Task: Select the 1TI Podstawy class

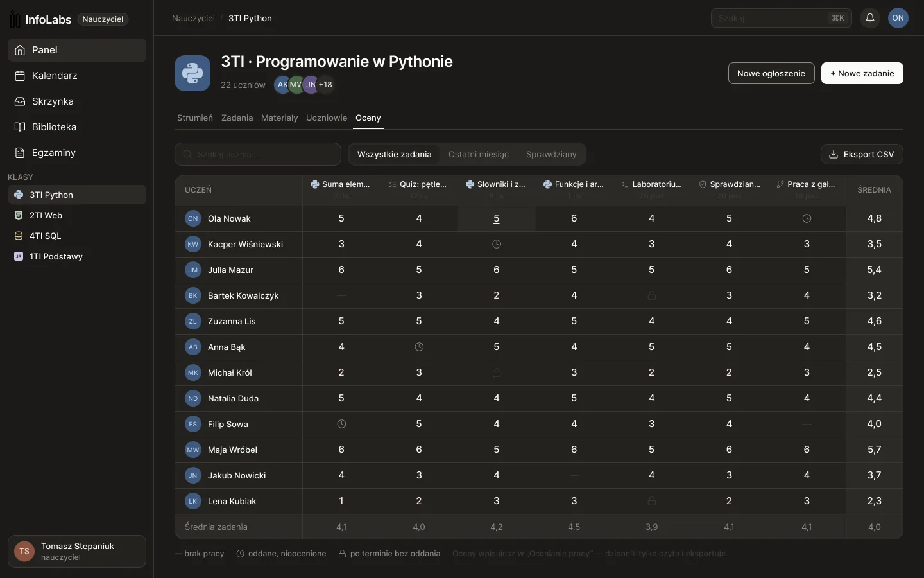Action: point(77,256)
